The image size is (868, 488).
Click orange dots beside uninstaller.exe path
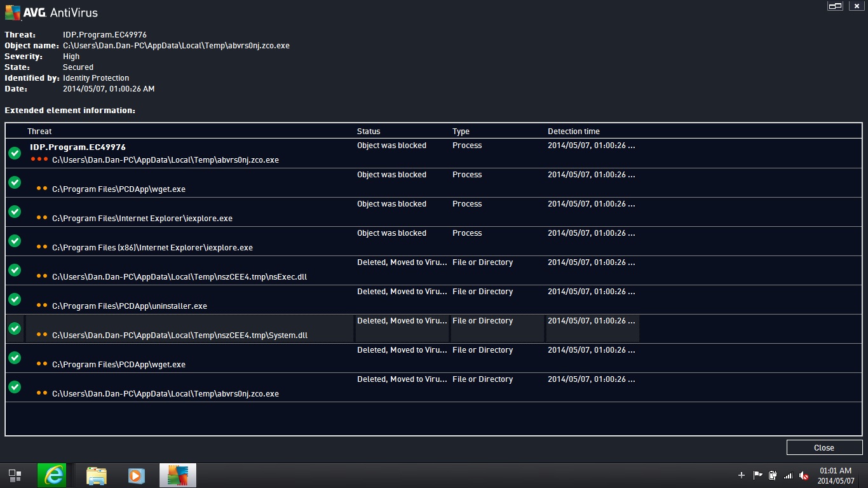tap(42, 305)
